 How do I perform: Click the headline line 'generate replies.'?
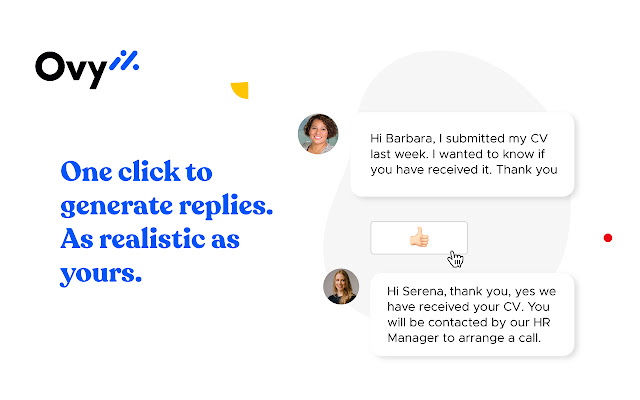[167, 206]
